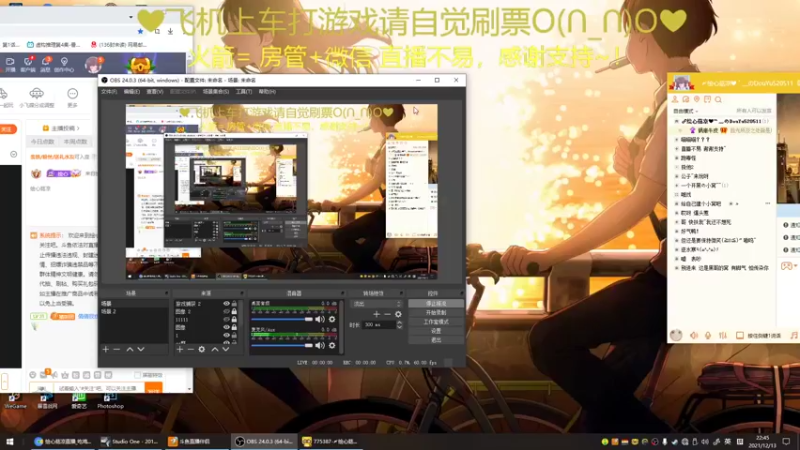Toggle visibility eye of 图像 2 source

(x=226, y=311)
